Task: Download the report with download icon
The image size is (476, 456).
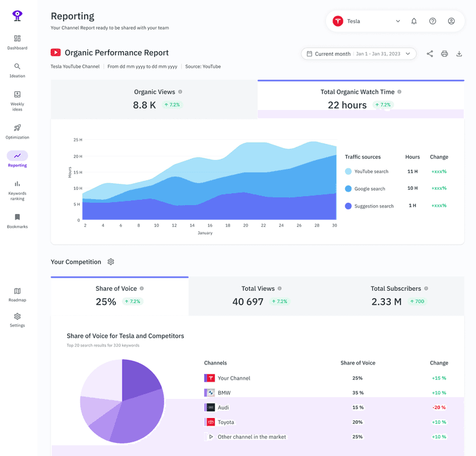Action: pos(459,54)
